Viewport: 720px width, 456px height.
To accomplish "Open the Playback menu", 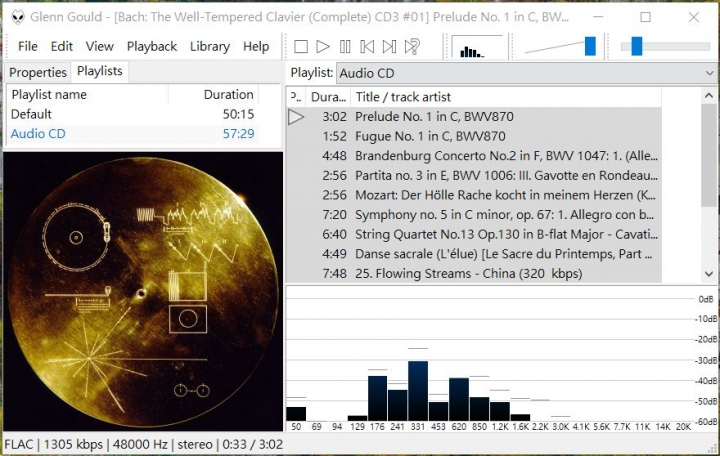I will pyautogui.click(x=152, y=46).
